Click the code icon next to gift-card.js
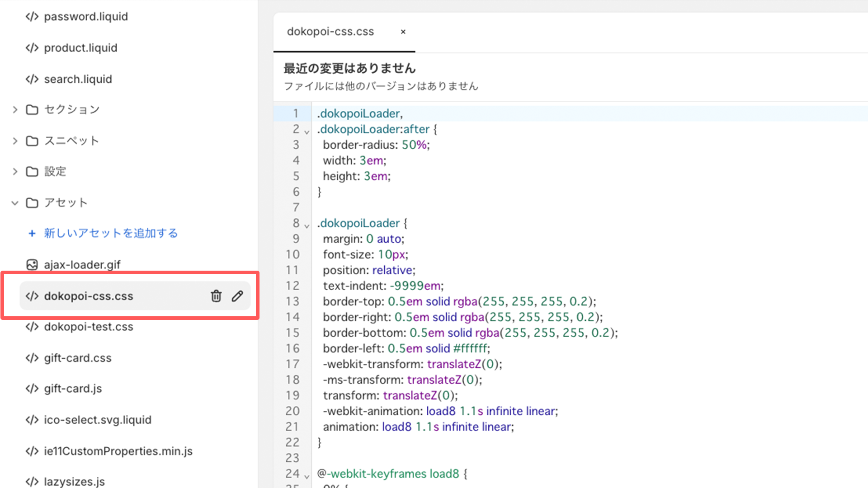868x488 pixels. pyautogui.click(x=32, y=388)
